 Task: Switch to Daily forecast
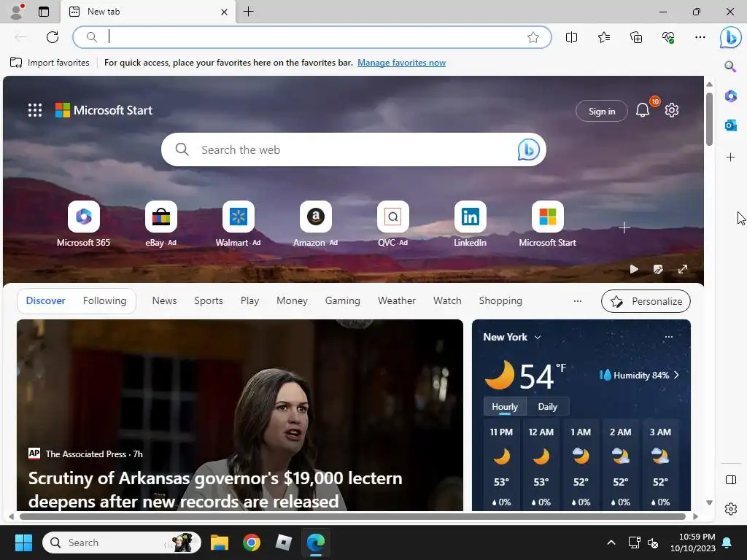547,407
